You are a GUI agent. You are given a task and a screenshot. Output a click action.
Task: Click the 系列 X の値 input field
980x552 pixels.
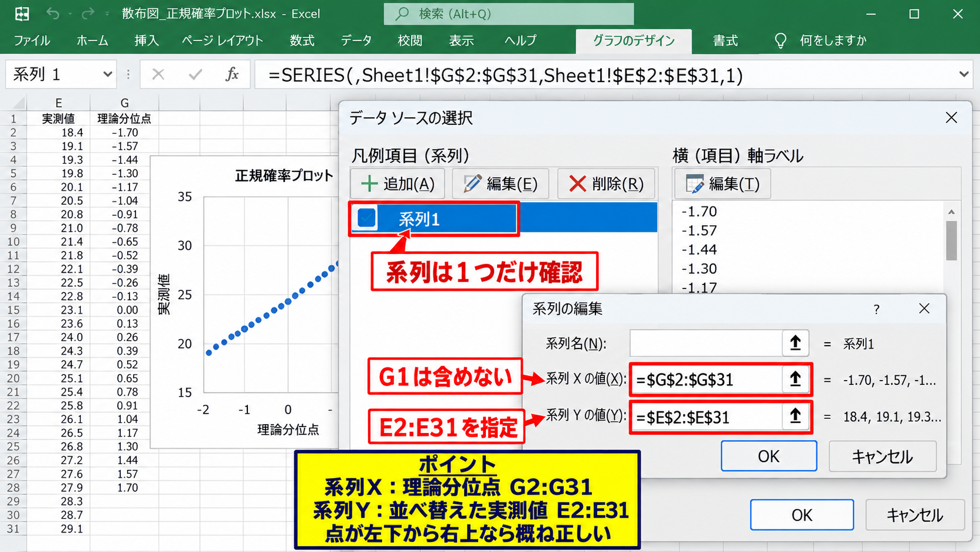pos(707,380)
